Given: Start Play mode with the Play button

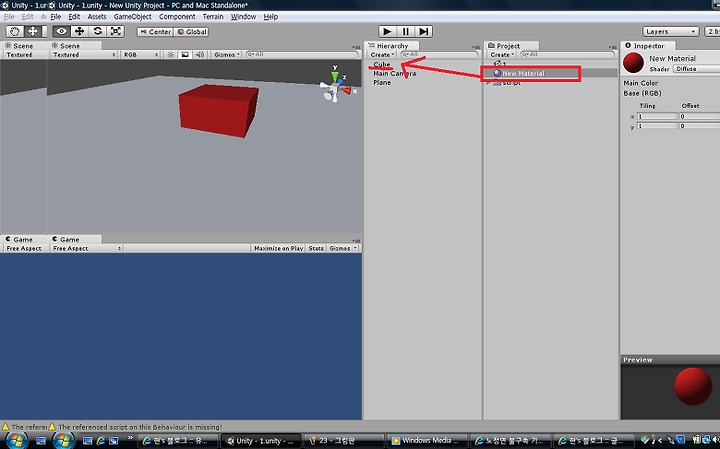Looking at the screenshot, I should tap(387, 31).
